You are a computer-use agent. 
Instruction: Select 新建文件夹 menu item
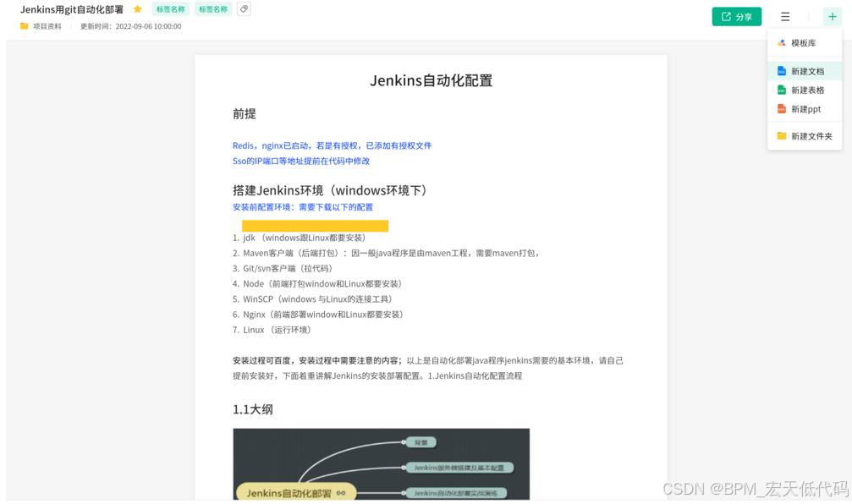coord(805,136)
